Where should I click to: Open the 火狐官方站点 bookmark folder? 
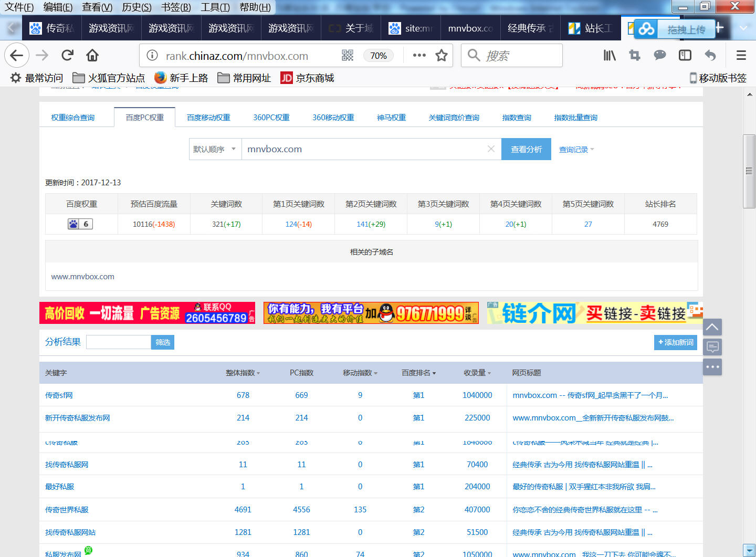pyautogui.click(x=108, y=78)
